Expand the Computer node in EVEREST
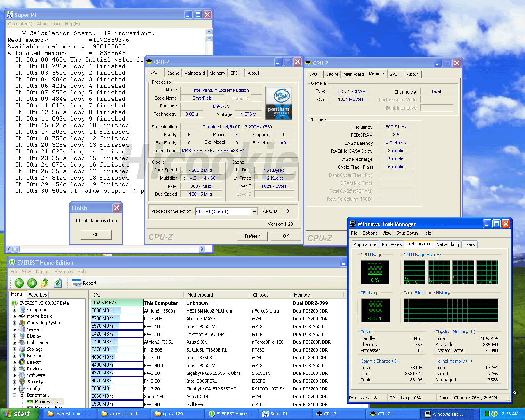Image resolution: width=525 pixels, height=420 pixels. click(x=14, y=310)
